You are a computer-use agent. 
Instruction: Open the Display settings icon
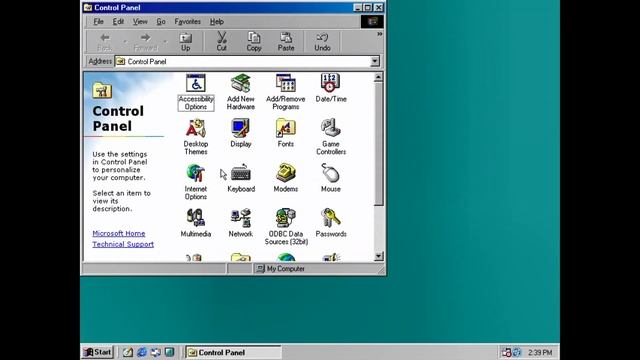[x=240, y=133]
